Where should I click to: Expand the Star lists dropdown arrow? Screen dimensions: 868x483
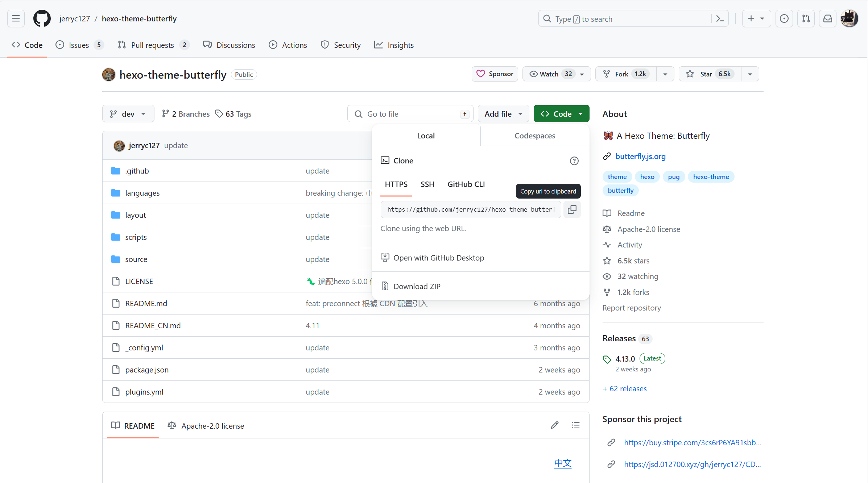tap(750, 74)
